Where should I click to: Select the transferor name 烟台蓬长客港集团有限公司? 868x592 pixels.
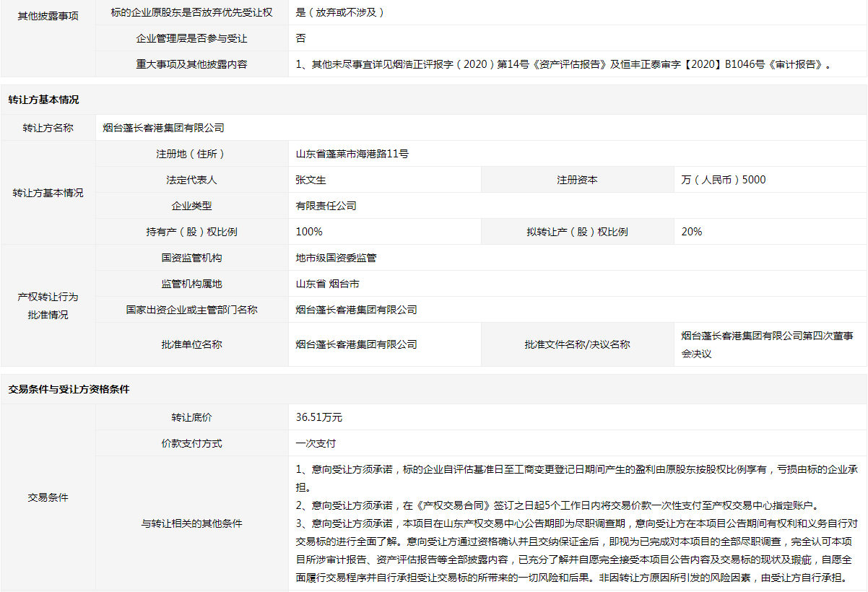(x=164, y=128)
